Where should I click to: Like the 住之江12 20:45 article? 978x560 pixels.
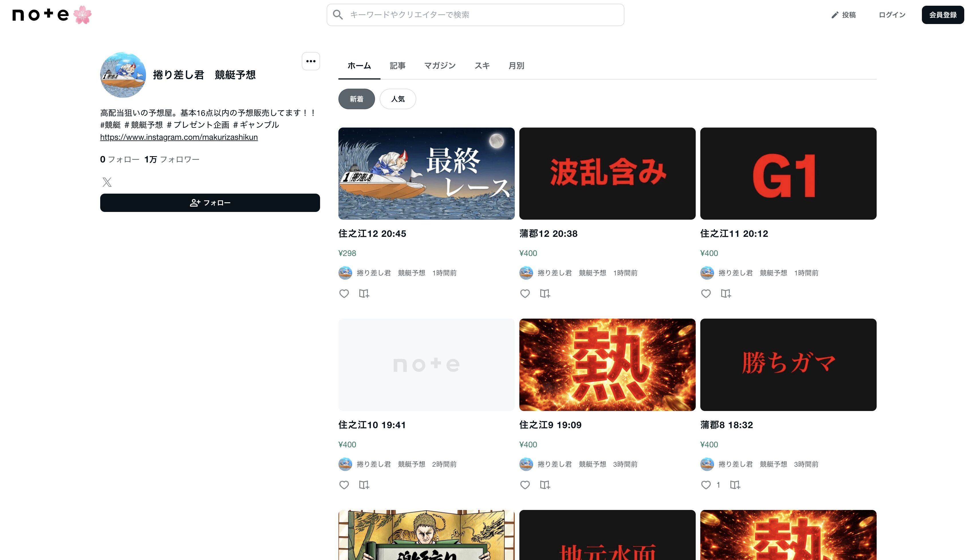(x=344, y=293)
